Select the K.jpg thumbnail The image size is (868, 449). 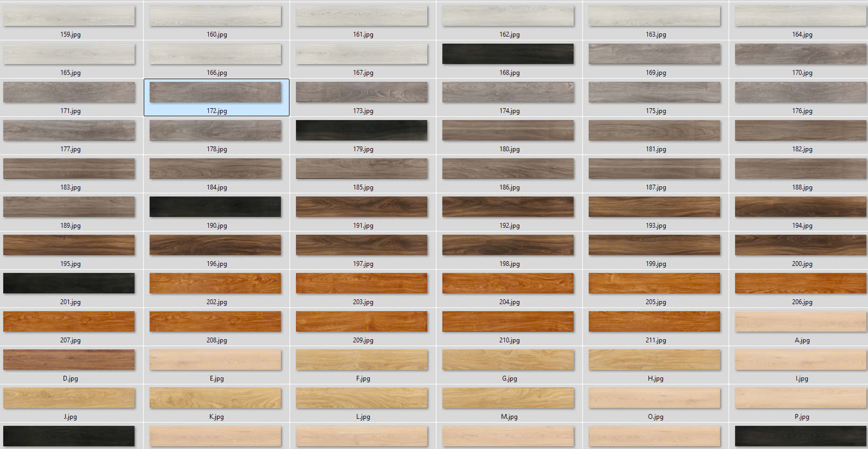point(215,398)
